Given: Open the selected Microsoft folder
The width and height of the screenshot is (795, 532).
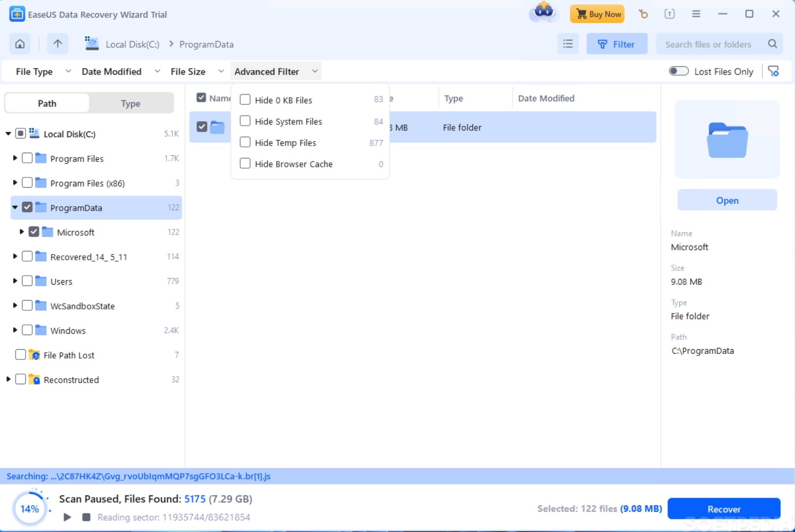Looking at the screenshot, I should (x=727, y=200).
